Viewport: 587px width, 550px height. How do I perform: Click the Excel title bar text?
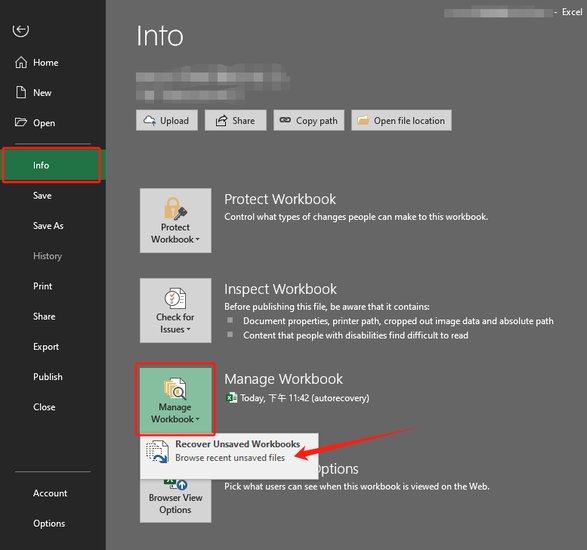pos(572,12)
